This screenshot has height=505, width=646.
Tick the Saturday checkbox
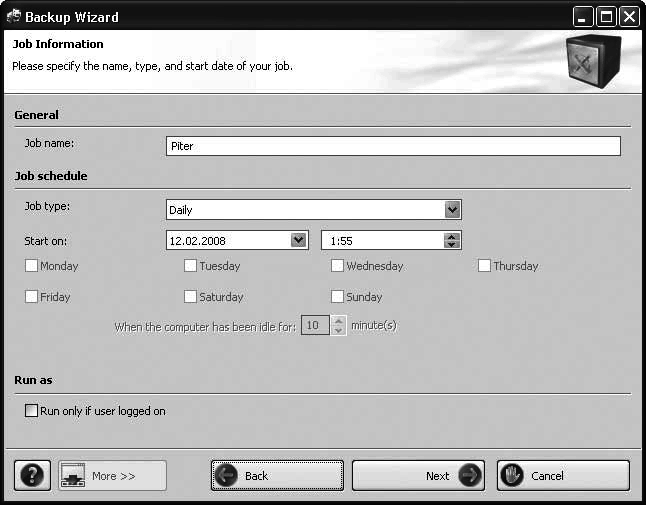(x=190, y=297)
